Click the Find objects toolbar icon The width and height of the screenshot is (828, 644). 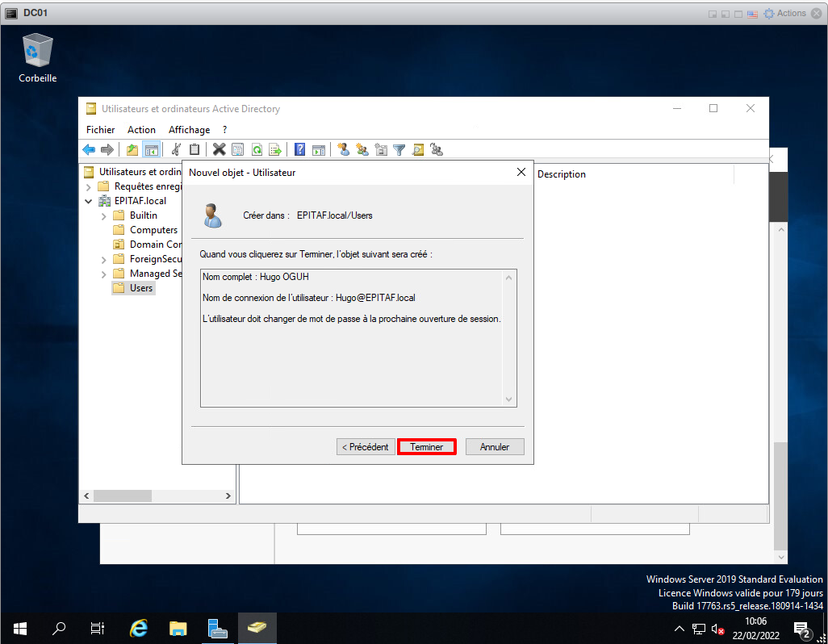pos(418,149)
